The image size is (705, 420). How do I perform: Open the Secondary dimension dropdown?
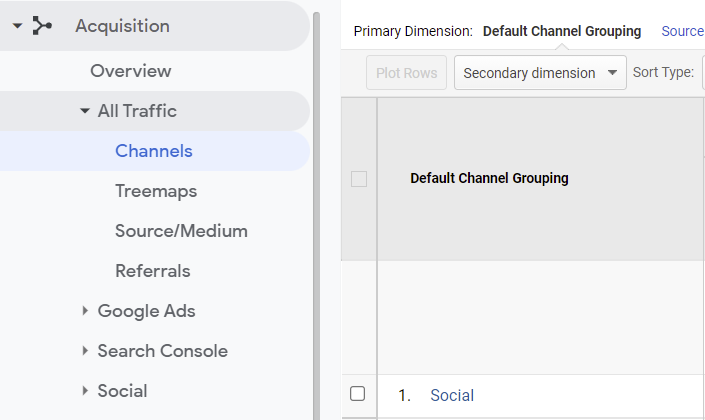pos(540,73)
